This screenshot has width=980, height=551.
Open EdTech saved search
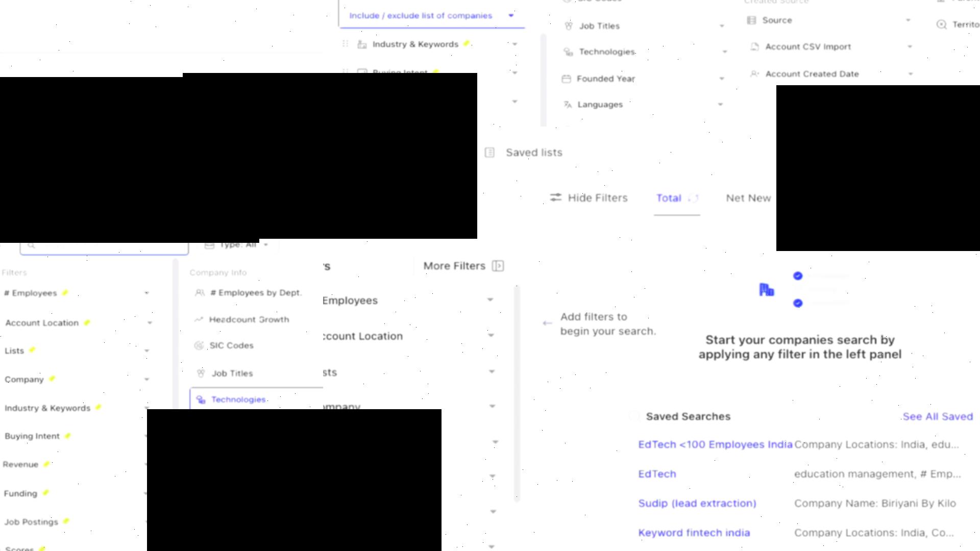coord(656,473)
